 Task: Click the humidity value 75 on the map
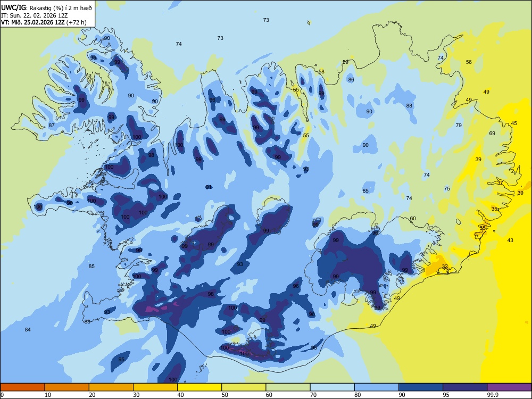point(447,189)
